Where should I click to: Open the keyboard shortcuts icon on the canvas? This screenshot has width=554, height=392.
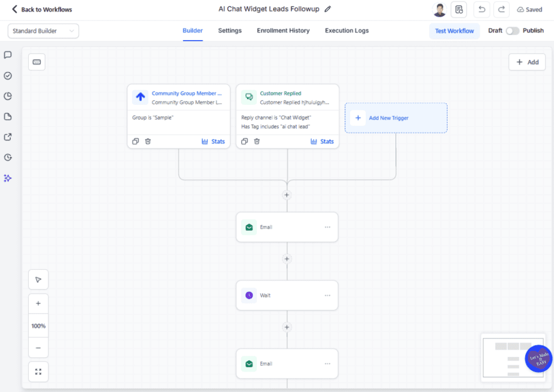37,62
